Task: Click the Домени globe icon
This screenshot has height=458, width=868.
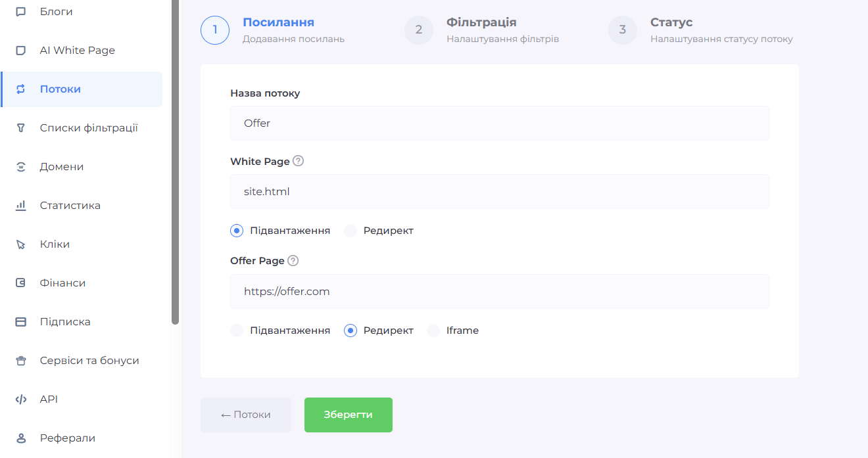Action: click(20, 167)
